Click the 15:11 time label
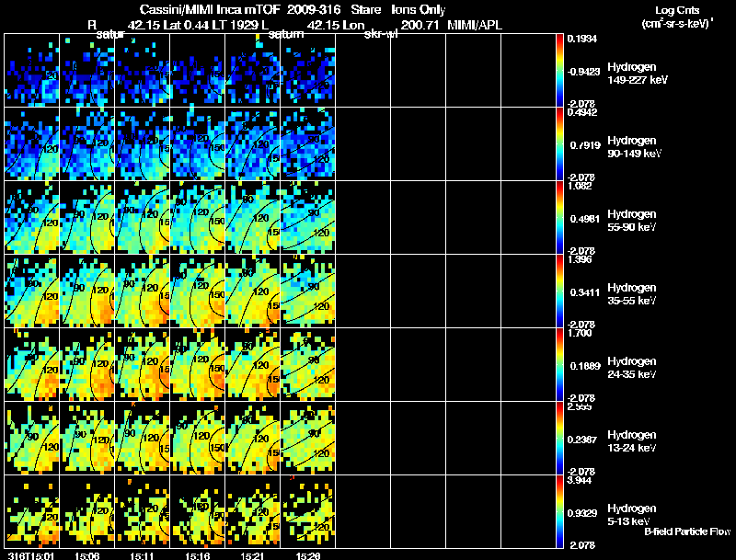Image resolution: width=736 pixels, height=560 pixels. pos(142,555)
